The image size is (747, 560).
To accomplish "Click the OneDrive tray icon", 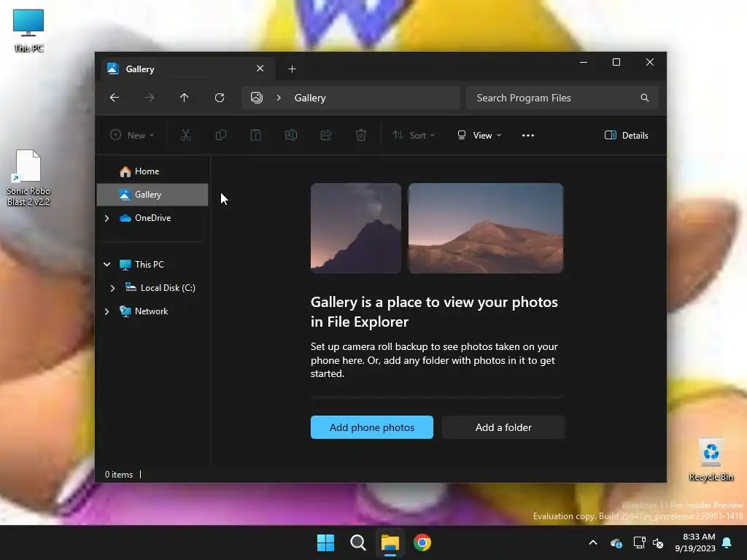I will coord(616,542).
